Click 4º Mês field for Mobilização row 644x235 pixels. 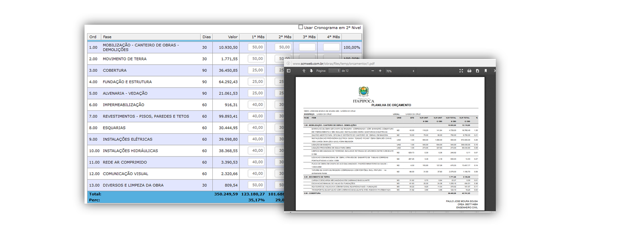(x=331, y=48)
